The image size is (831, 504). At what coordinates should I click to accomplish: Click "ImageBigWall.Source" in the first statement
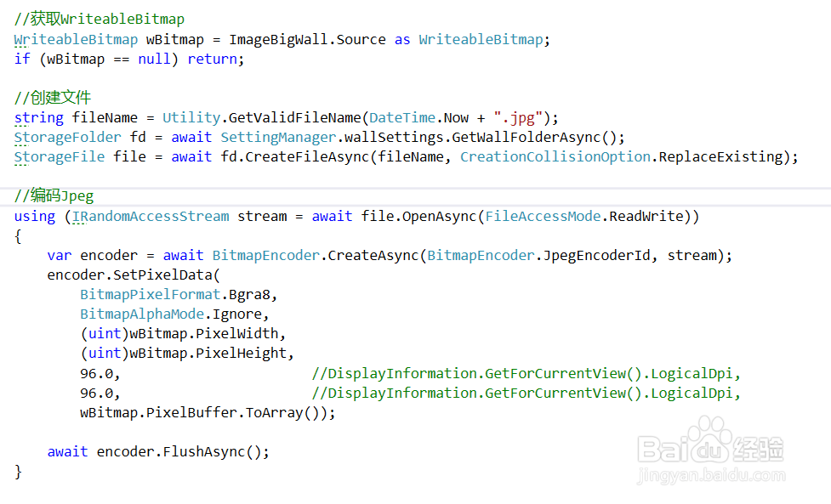(307, 40)
